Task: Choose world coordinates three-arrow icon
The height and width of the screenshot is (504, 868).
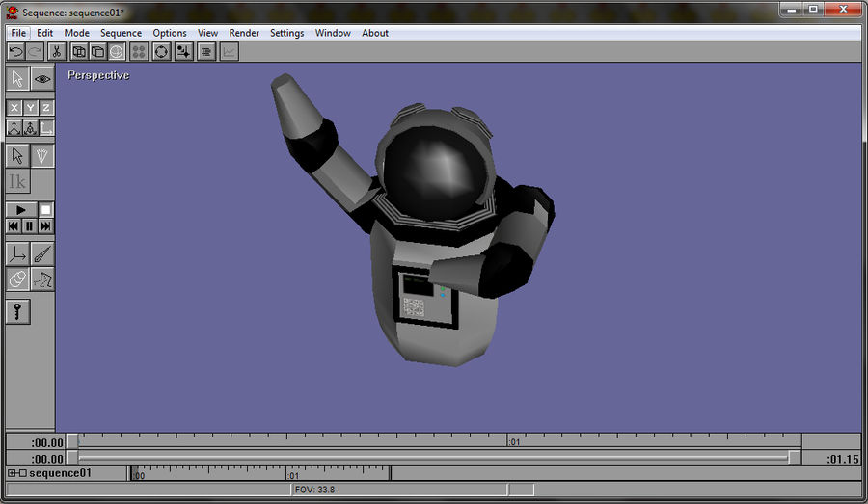Action: pyautogui.click(x=14, y=128)
